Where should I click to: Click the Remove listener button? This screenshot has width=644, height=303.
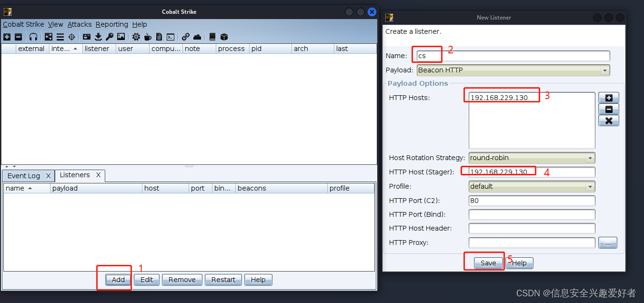coord(182,280)
